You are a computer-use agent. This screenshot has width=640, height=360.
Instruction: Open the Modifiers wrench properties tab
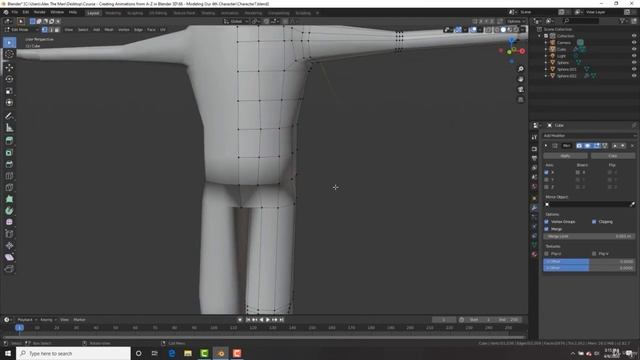click(534, 208)
